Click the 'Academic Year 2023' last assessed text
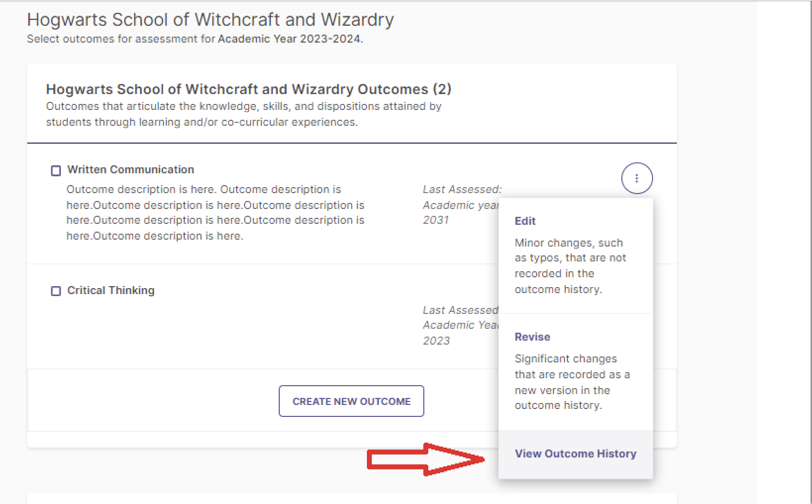 tap(460, 333)
